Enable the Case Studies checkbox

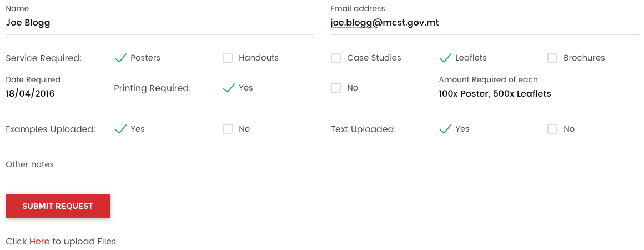[336, 58]
